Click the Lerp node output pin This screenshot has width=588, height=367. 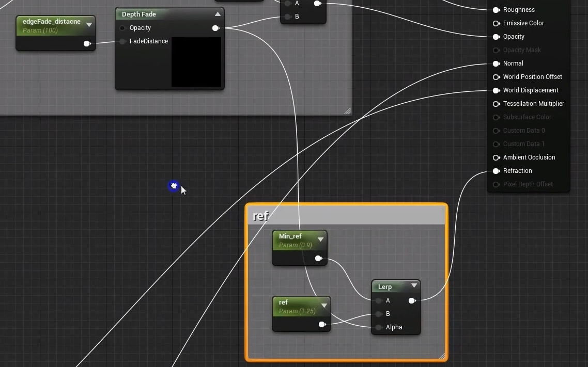[x=412, y=301]
